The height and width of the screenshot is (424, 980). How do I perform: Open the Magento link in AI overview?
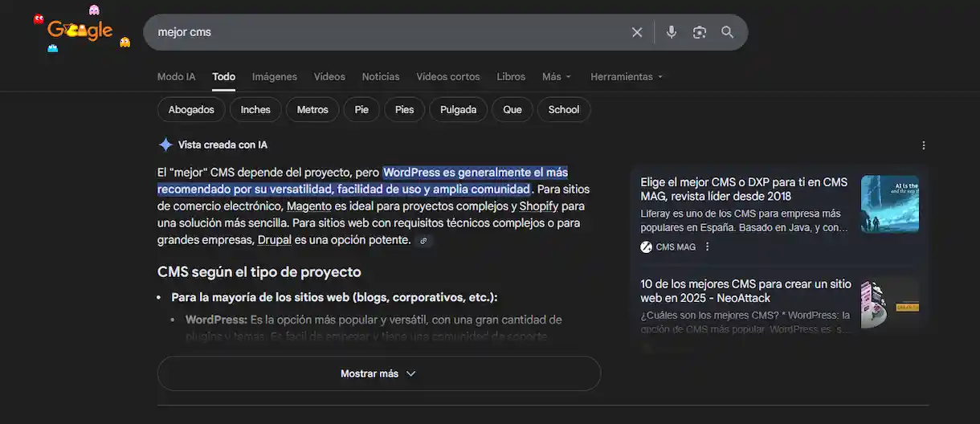[309, 206]
